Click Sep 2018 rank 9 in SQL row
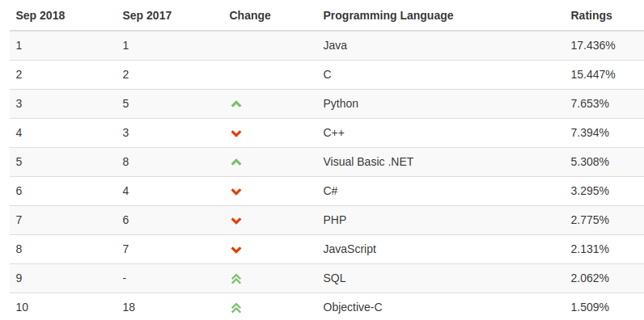This screenshot has height=320, width=644. (x=19, y=279)
